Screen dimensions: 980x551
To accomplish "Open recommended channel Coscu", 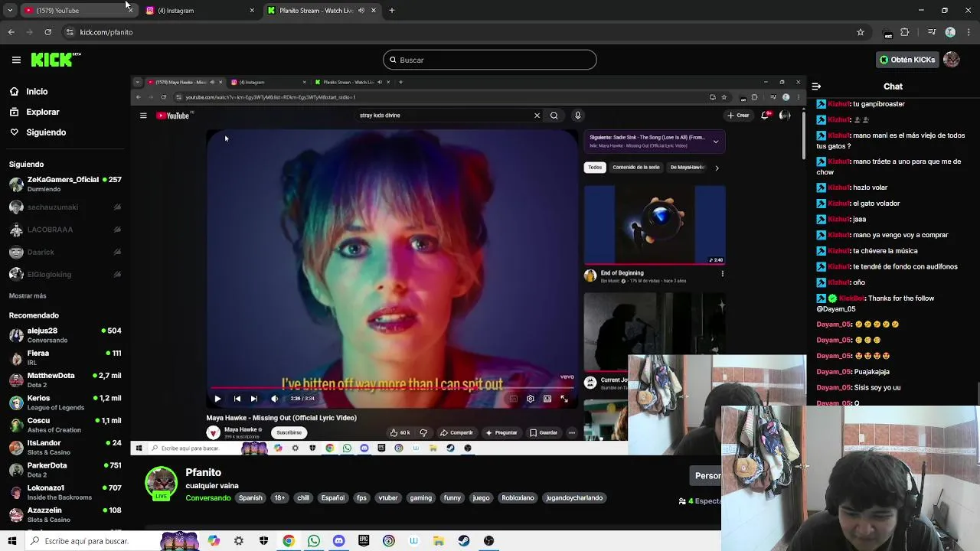I will [x=65, y=425].
